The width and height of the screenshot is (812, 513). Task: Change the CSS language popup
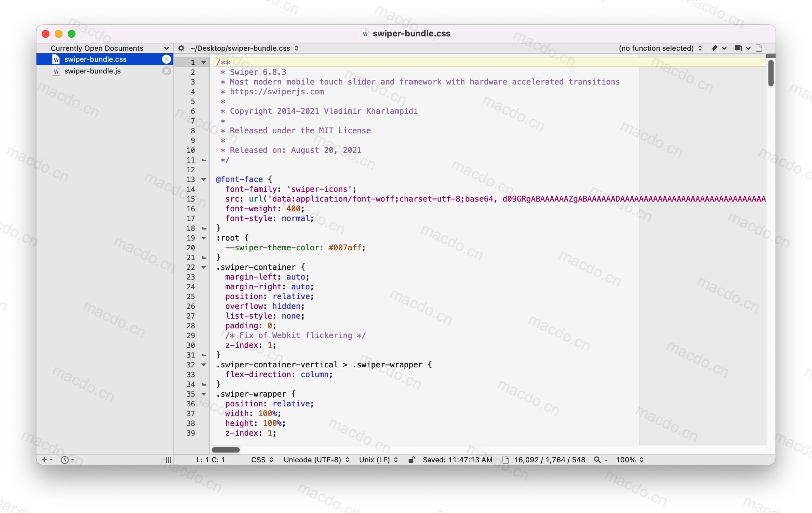tap(262, 460)
